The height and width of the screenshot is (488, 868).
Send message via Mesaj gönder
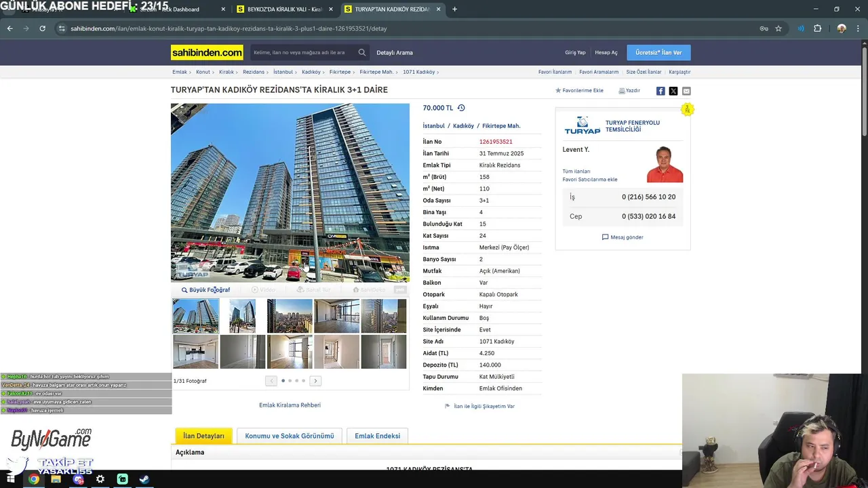[x=623, y=237]
